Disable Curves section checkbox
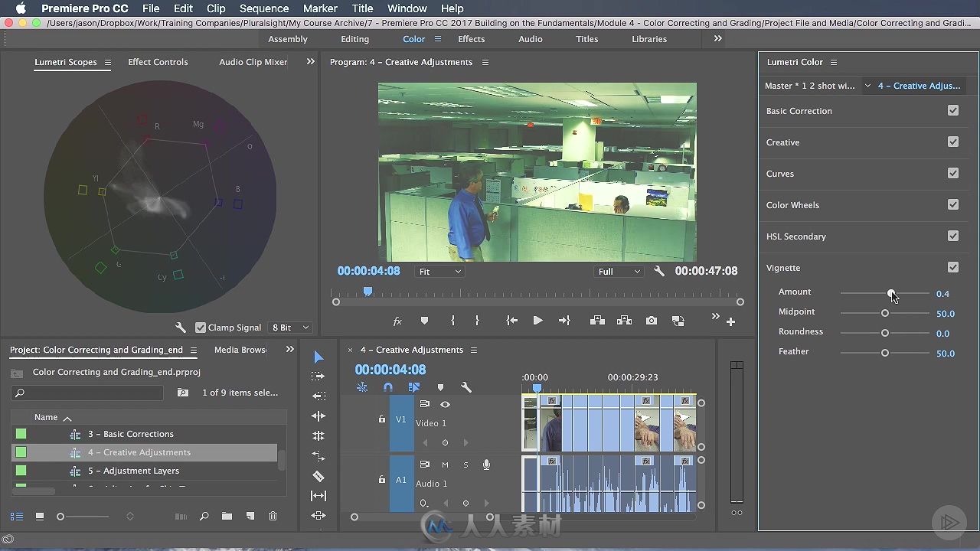Screen dimensions: 980x551 [x=953, y=173]
